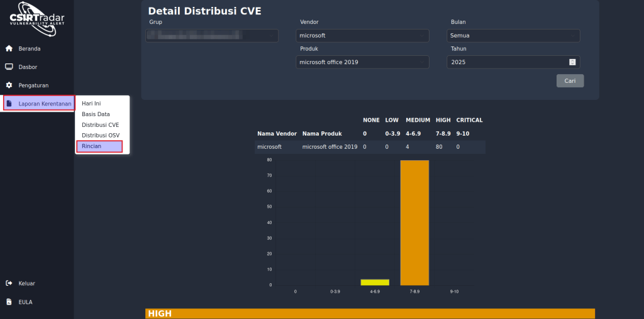
Task: Click the orange 7-8.9 HIGH bar
Action: coord(414,223)
